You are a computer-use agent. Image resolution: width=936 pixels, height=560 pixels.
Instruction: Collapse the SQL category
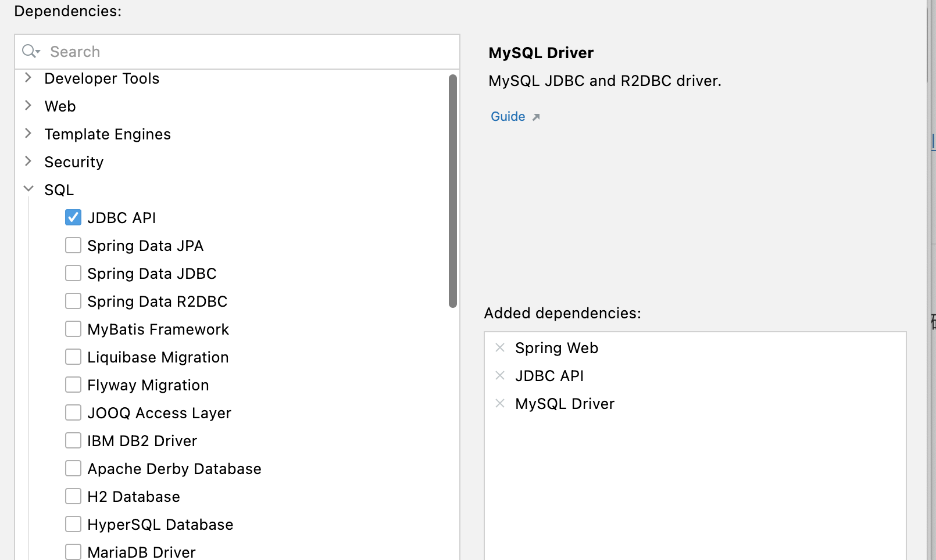click(x=28, y=189)
